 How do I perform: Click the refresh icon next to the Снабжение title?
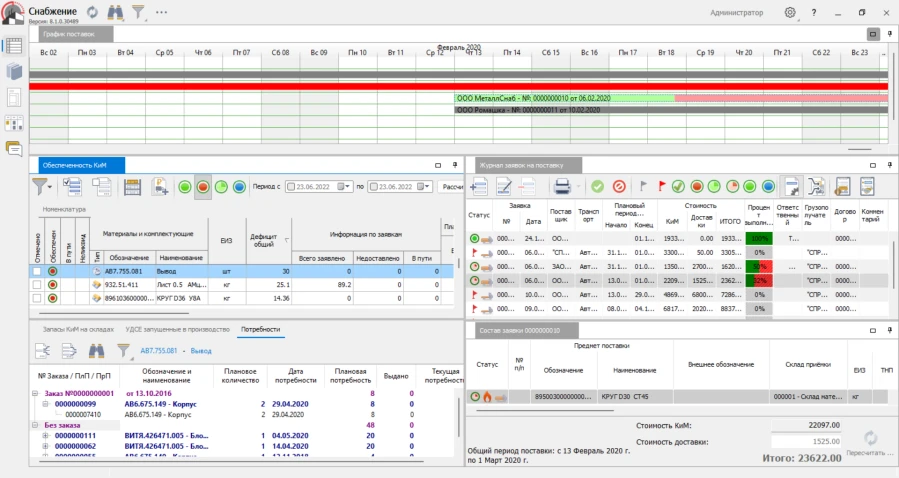pos(92,12)
